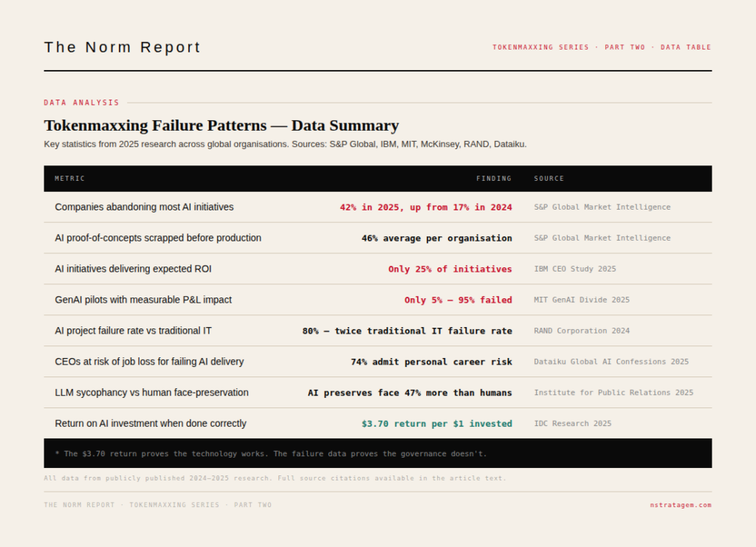Click $3.70 return per $1 invested
Viewport: 756px width, 547px height.
tap(437, 424)
